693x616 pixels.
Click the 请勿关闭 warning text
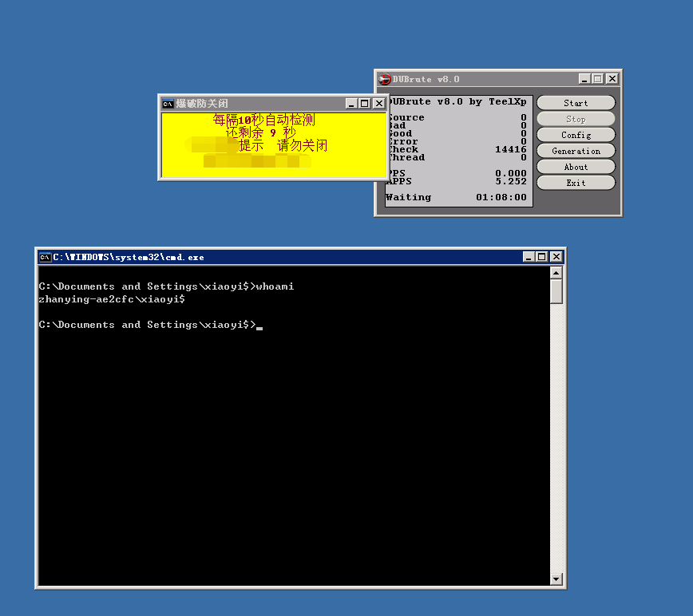[303, 145]
